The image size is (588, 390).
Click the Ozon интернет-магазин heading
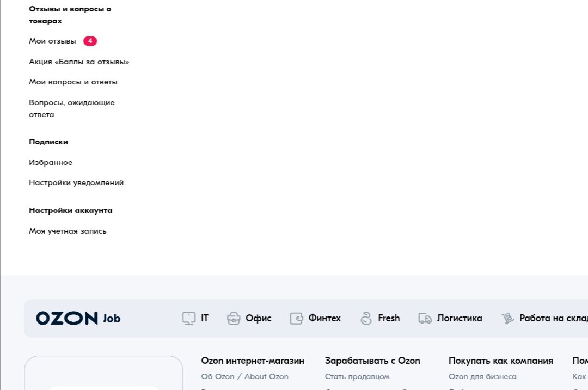pos(253,361)
